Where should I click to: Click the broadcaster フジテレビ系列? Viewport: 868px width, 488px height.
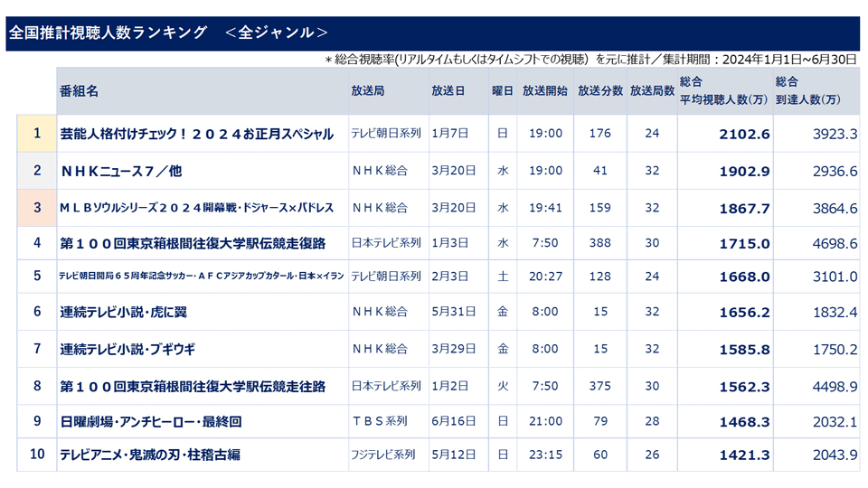[383, 455]
